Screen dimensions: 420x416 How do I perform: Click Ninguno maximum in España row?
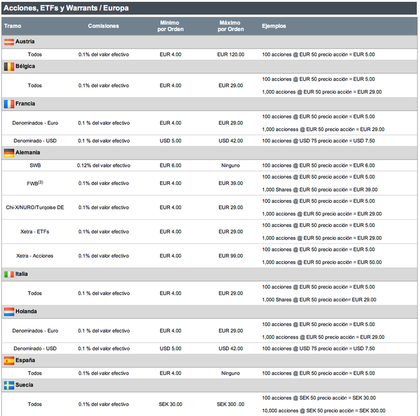231,373
